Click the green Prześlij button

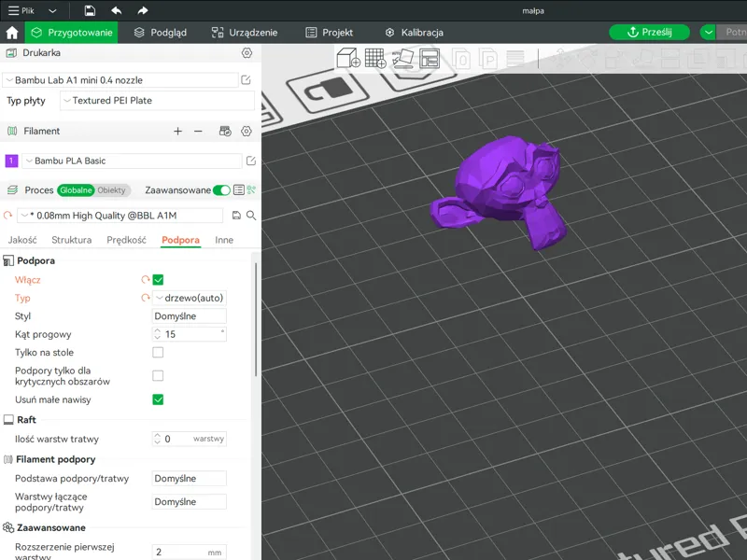click(x=649, y=32)
